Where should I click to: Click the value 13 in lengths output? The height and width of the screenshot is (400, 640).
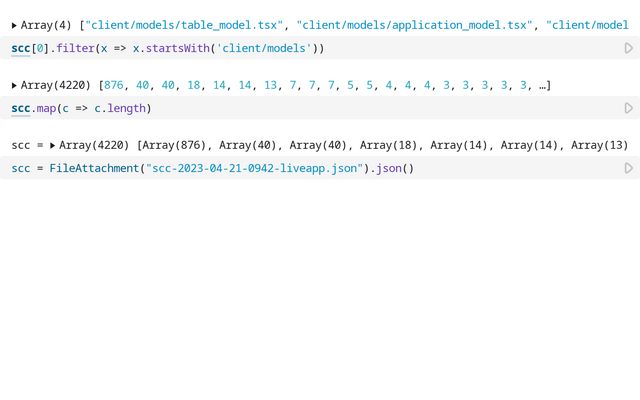pyautogui.click(x=270, y=85)
